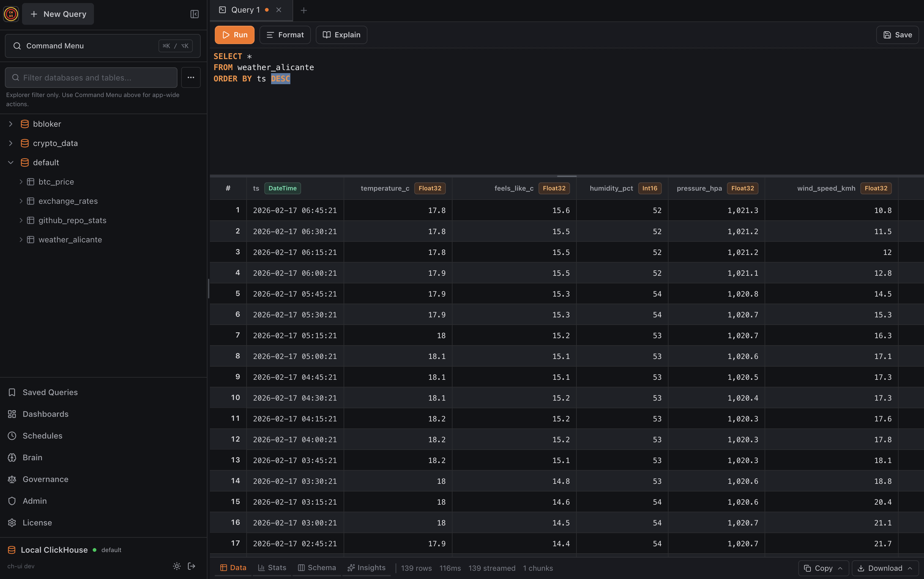Format the SQL query
The image size is (924, 579).
coord(285,35)
